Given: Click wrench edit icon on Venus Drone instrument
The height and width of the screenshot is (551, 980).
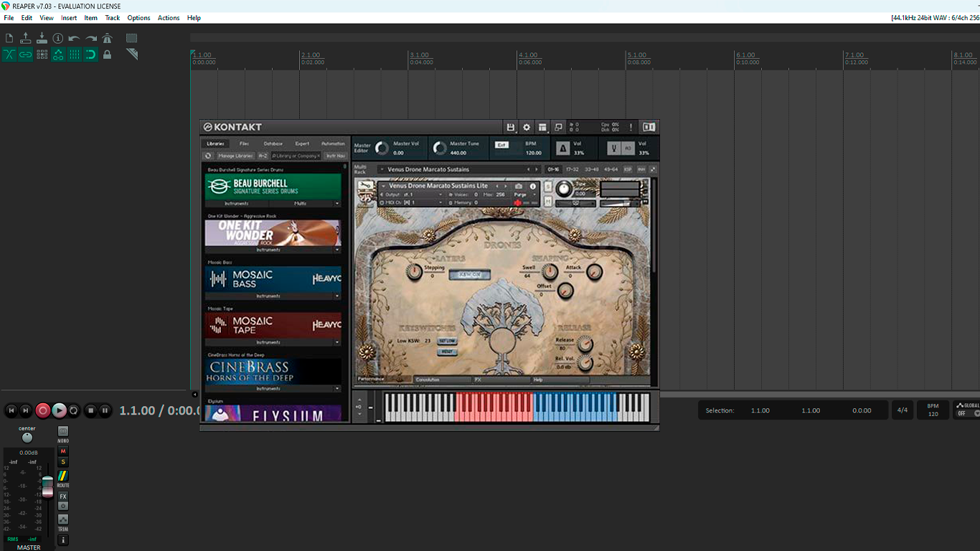Looking at the screenshot, I should pyautogui.click(x=366, y=185).
